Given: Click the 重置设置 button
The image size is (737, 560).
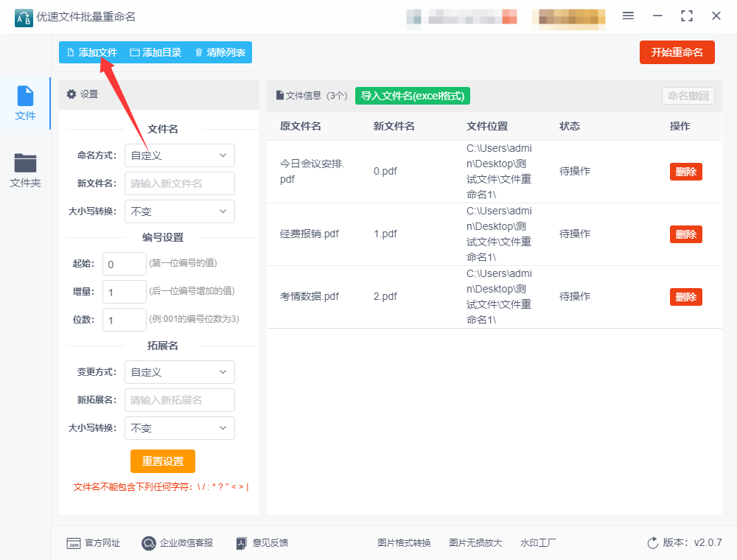Looking at the screenshot, I should point(163,461).
